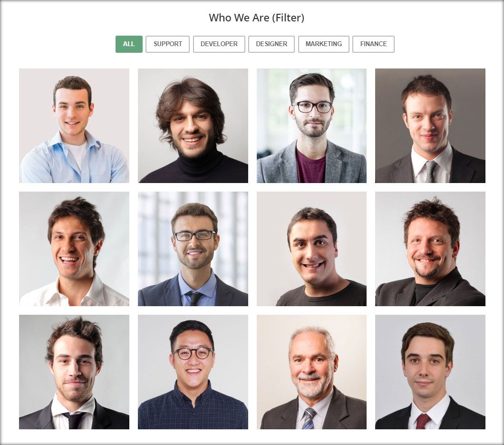The width and height of the screenshot is (504, 445).
Task: Show FINANCE team members
Action: click(373, 44)
